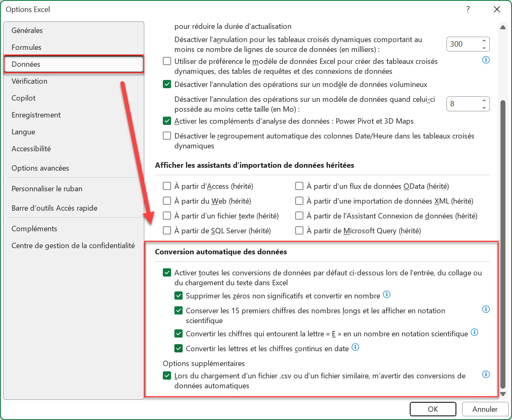Enable À partir d'Access (hérité) checkbox
The width and height of the screenshot is (512, 420).
[167, 186]
